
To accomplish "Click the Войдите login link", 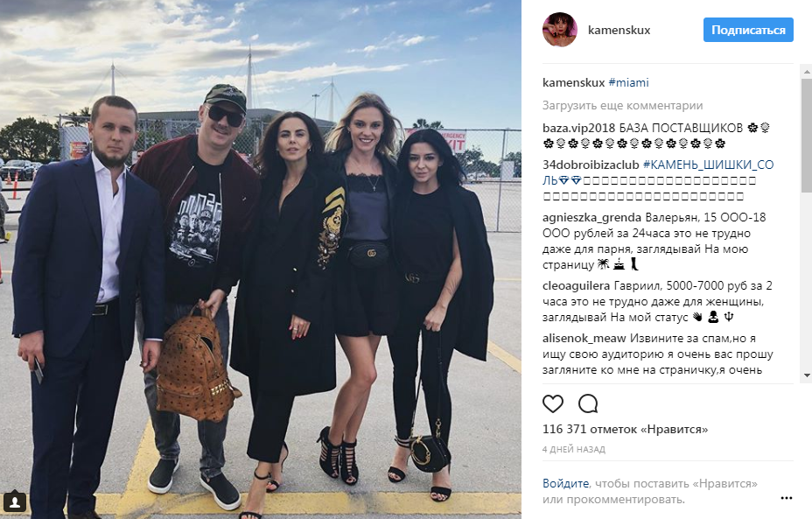I will [x=565, y=484].
